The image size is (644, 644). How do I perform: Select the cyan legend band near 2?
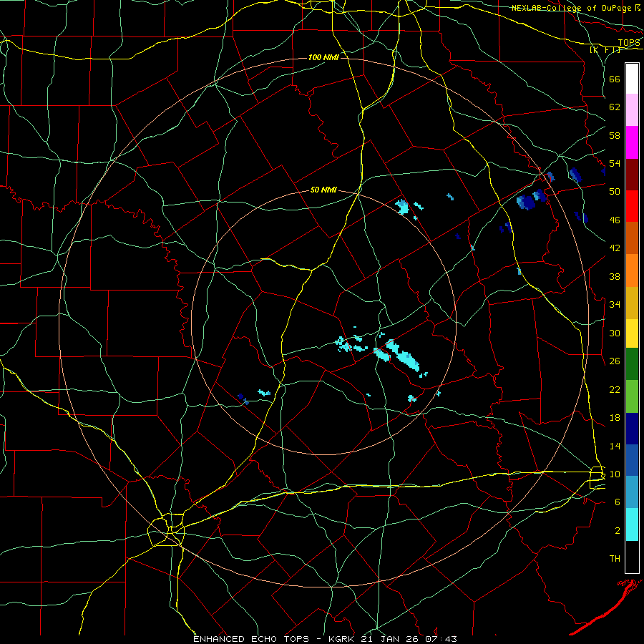point(632,525)
